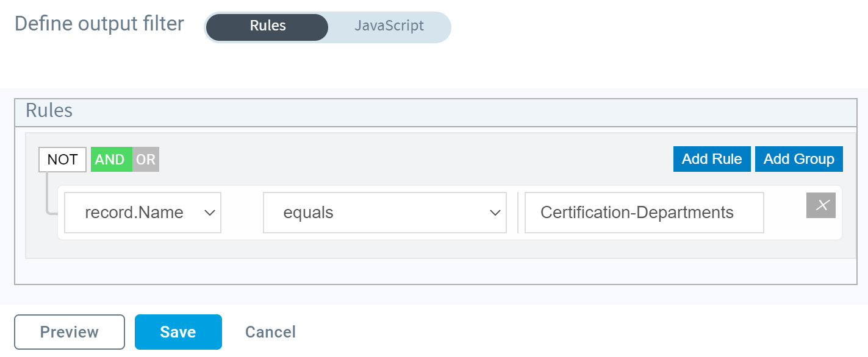The height and width of the screenshot is (357, 868).
Task: Focus the Certification-Departments value field
Action: click(x=644, y=213)
